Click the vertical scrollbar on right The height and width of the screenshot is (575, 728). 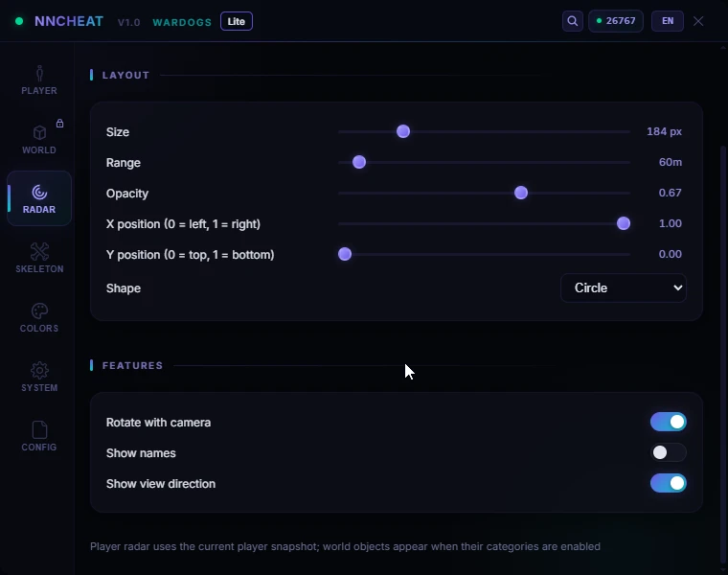point(722,353)
